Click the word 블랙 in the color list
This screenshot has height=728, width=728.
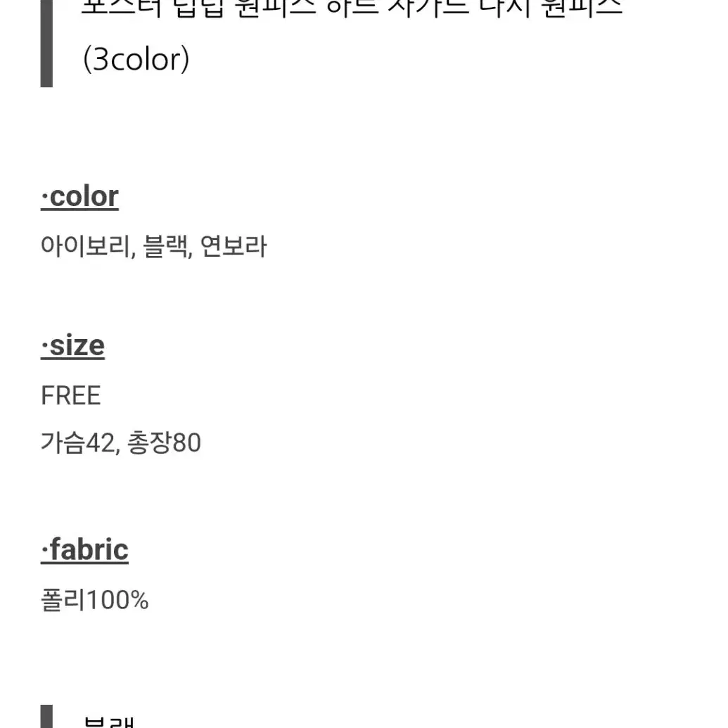coord(167,246)
